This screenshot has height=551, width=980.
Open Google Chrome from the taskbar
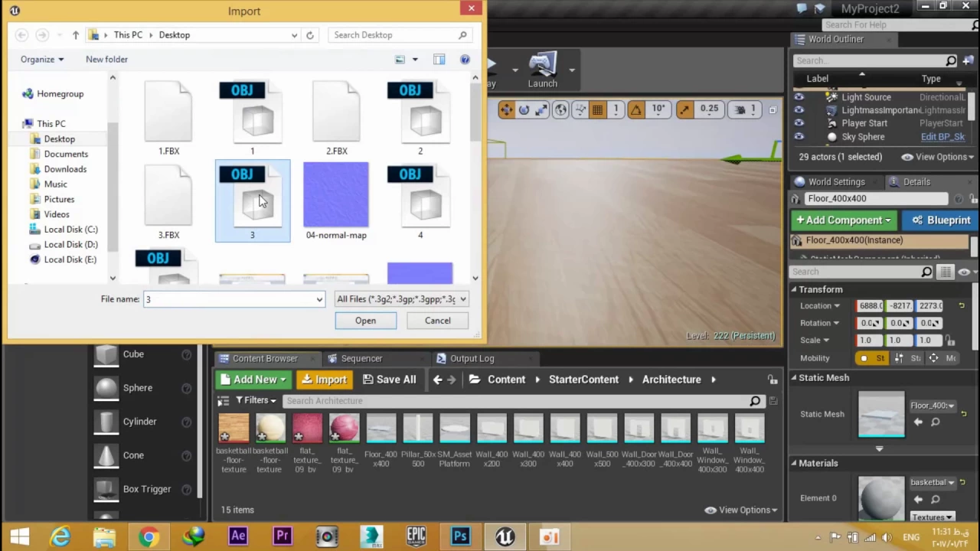pyautogui.click(x=149, y=536)
